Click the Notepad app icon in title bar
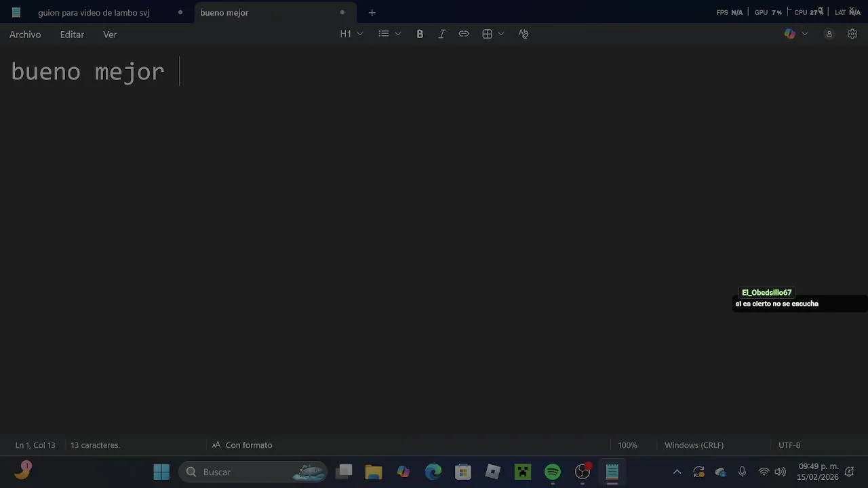 pyautogui.click(x=16, y=12)
